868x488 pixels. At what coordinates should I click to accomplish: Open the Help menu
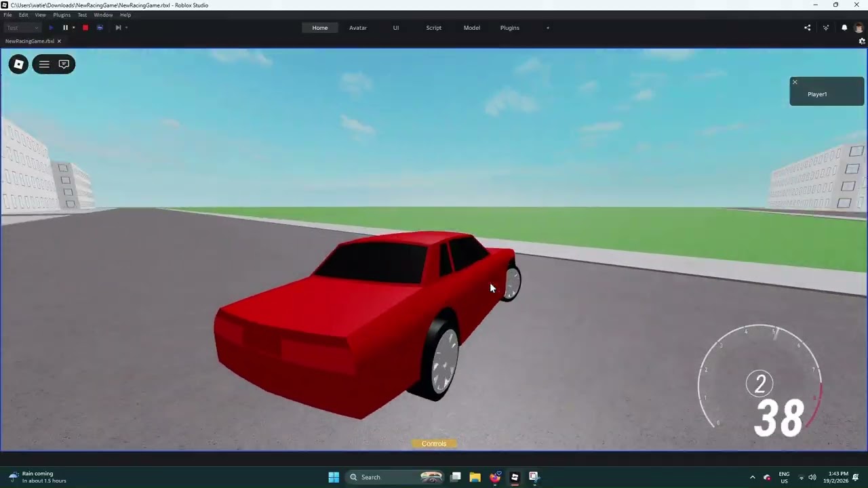click(x=125, y=15)
